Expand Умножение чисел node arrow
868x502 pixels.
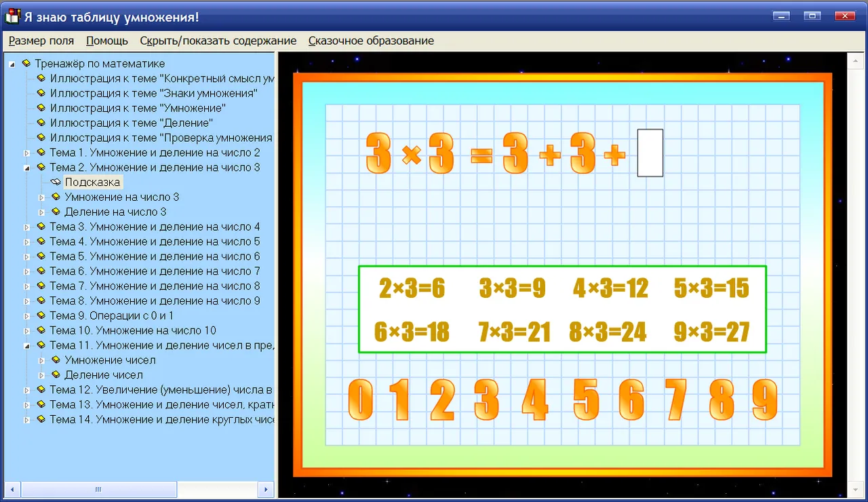(42, 360)
